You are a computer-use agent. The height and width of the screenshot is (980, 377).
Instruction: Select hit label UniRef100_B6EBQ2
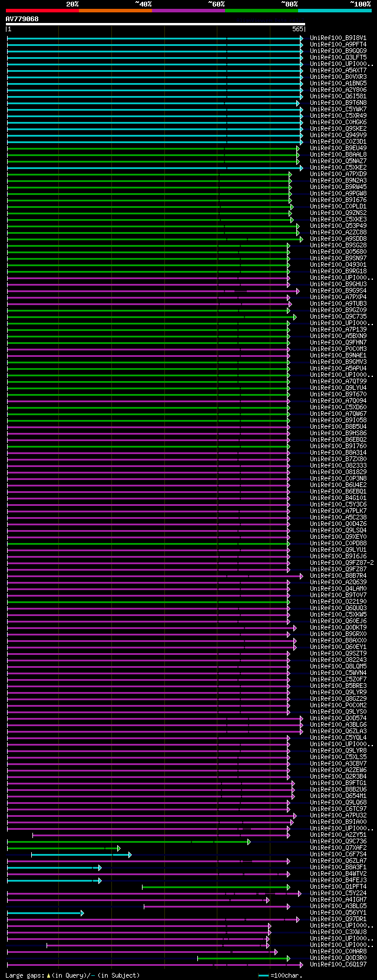338,440
